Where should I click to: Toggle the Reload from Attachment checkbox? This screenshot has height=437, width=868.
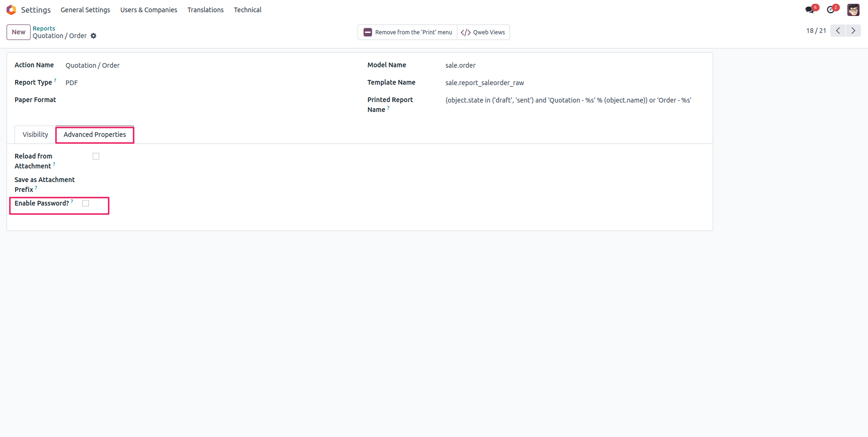[x=96, y=156]
